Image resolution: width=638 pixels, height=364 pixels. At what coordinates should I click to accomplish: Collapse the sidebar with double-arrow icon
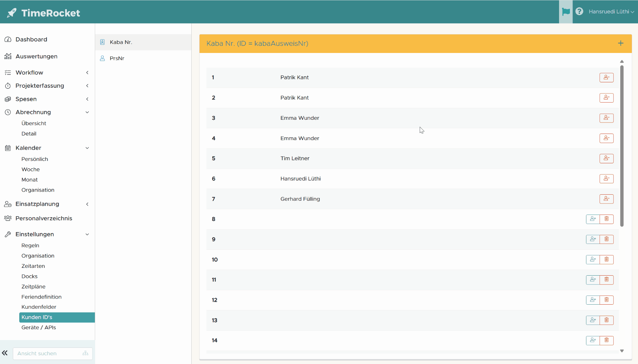click(5, 353)
